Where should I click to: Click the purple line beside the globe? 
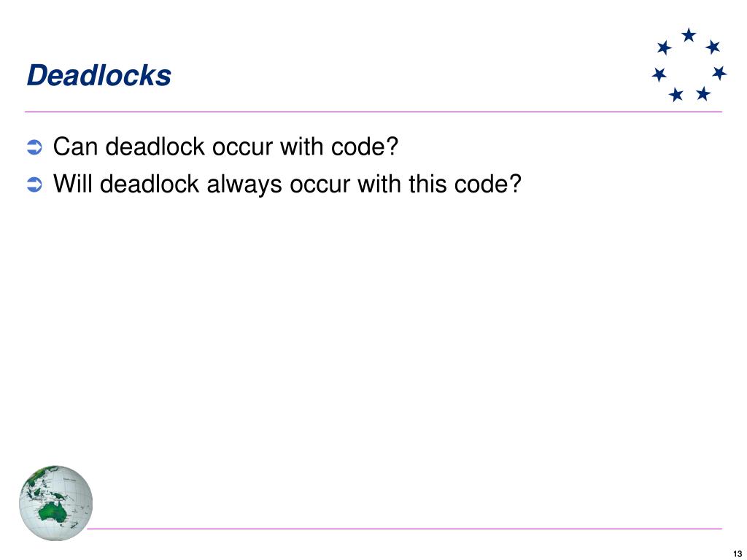pos(405,529)
